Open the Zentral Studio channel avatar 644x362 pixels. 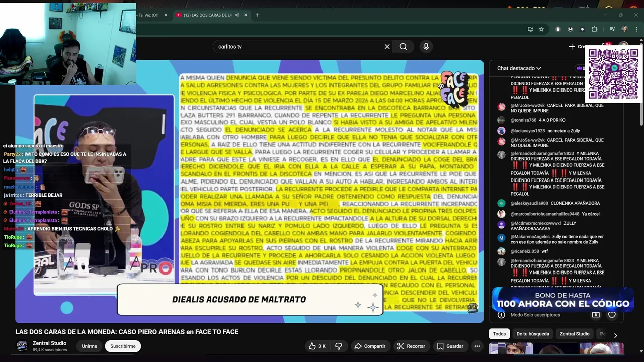point(22,346)
